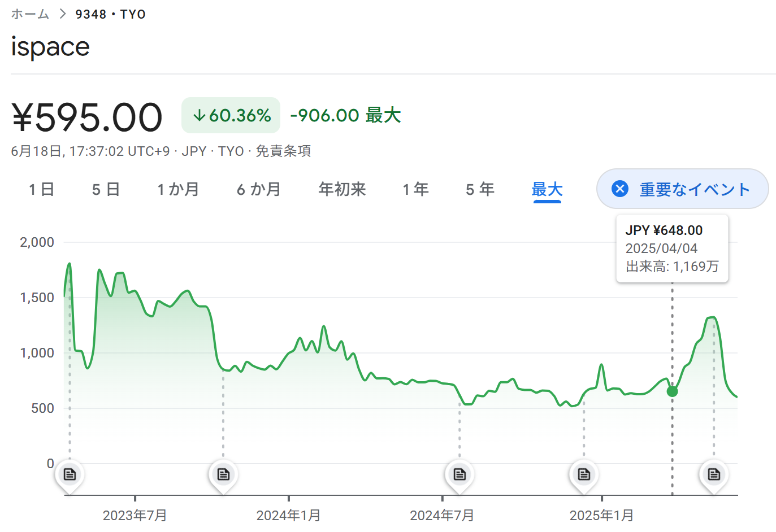
Task: Click the 6月18日, 17:37:02 UTC+9 timestamp
Action: tap(90, 151)
